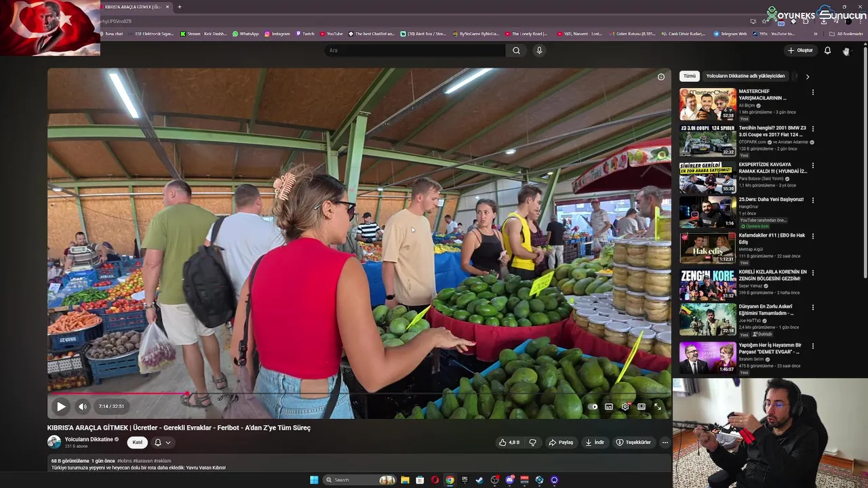
Task: Open the MASTERCHEF YARIŞMACILARININ video thumbnail
Action: 708,104
